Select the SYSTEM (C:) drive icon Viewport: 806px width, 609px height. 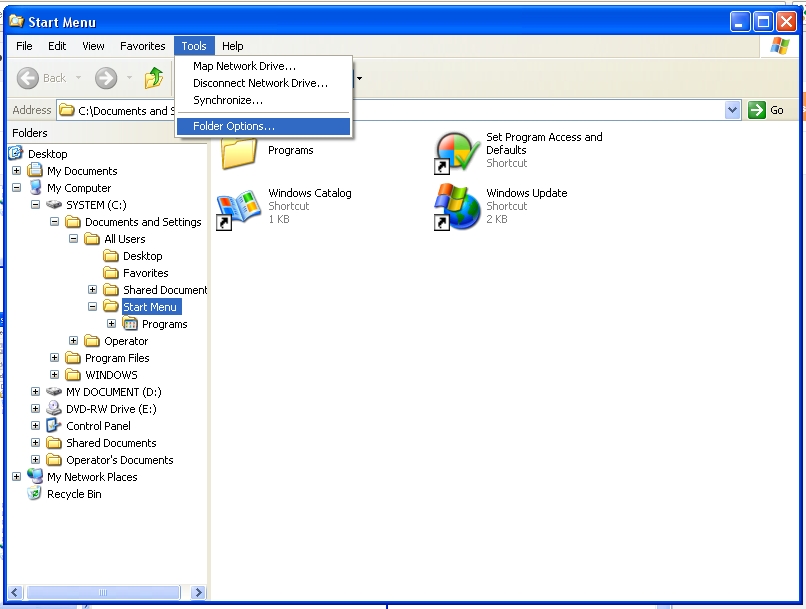pos(54,205)
